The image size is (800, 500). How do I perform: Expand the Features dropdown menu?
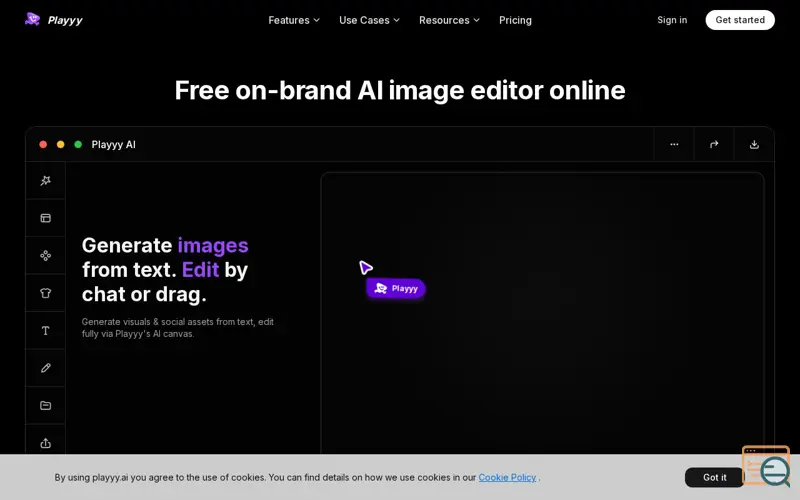294,20
